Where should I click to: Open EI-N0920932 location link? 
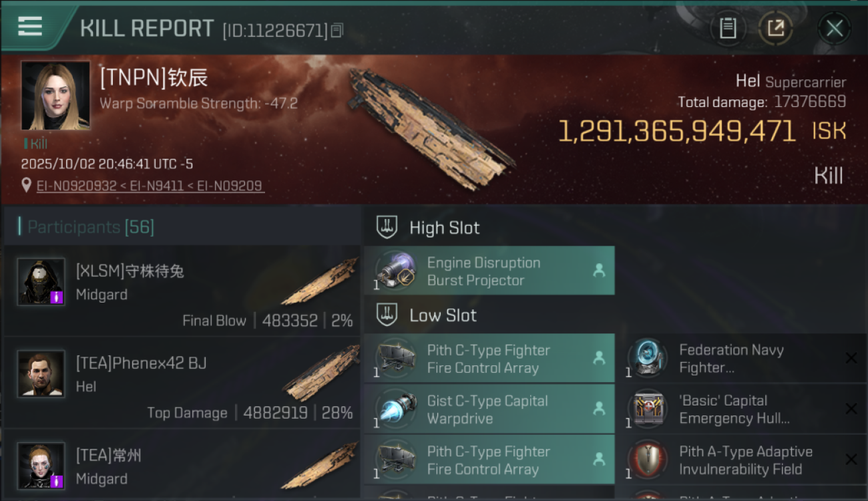[x=77, y=186]
